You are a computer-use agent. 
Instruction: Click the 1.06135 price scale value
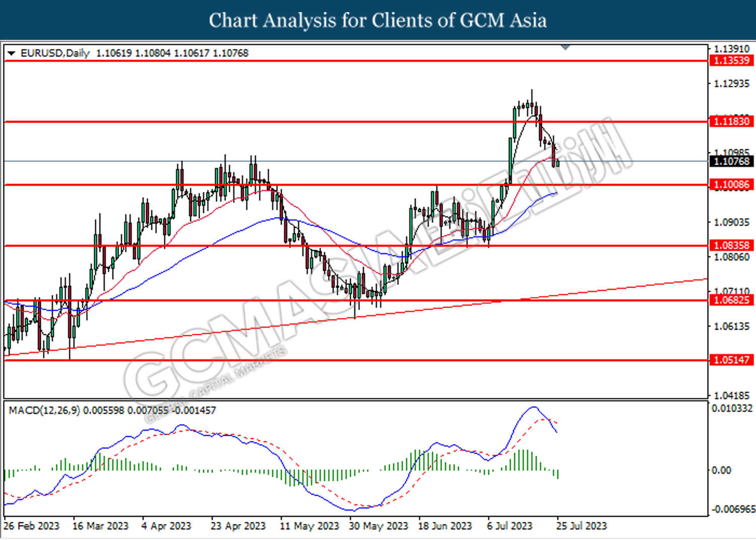(732, 326)
